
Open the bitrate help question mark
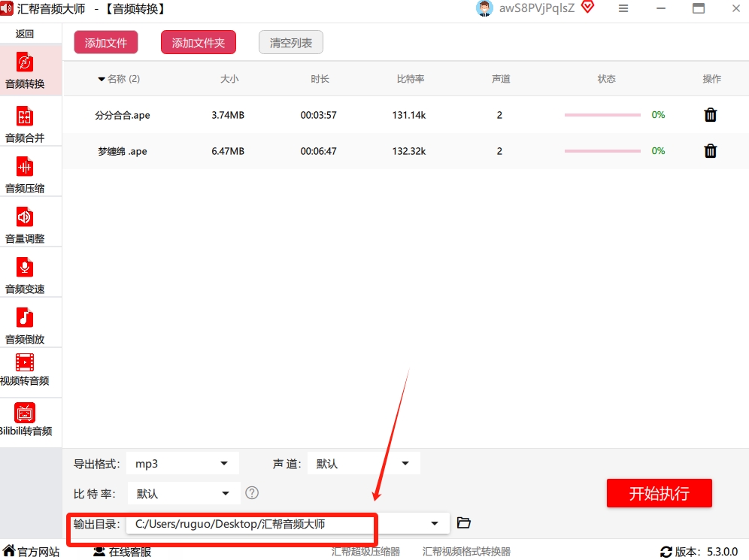[252, 492]
